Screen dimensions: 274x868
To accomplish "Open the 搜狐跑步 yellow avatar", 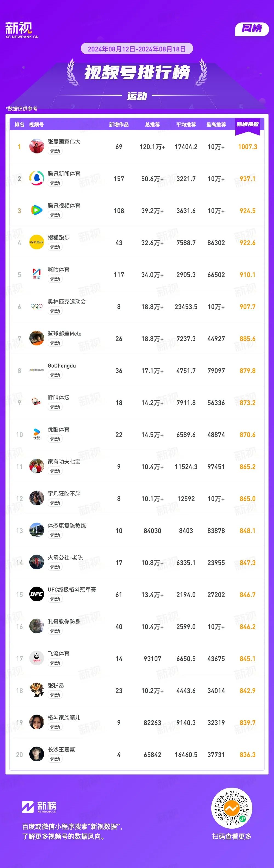I will [x=36, y=242].
